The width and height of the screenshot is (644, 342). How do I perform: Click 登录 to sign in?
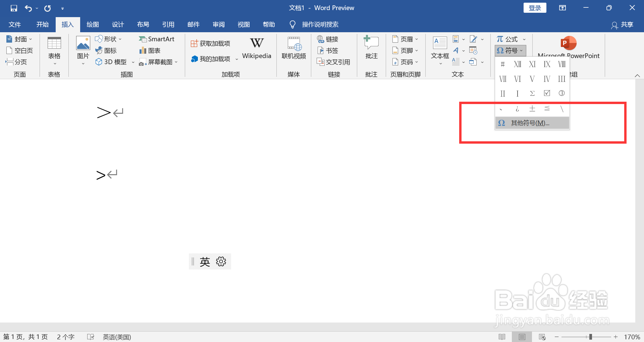pyautogui.click(x=535, y=7)
